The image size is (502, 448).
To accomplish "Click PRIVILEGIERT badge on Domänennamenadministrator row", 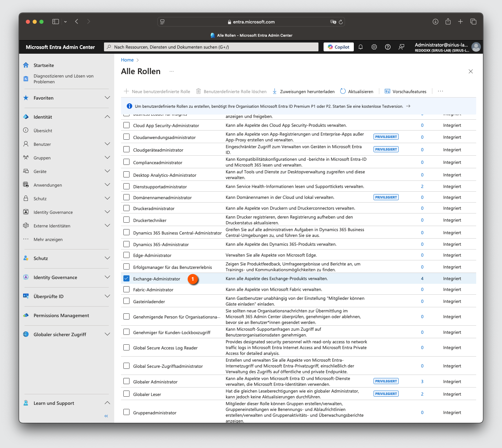I will point(386,197).
